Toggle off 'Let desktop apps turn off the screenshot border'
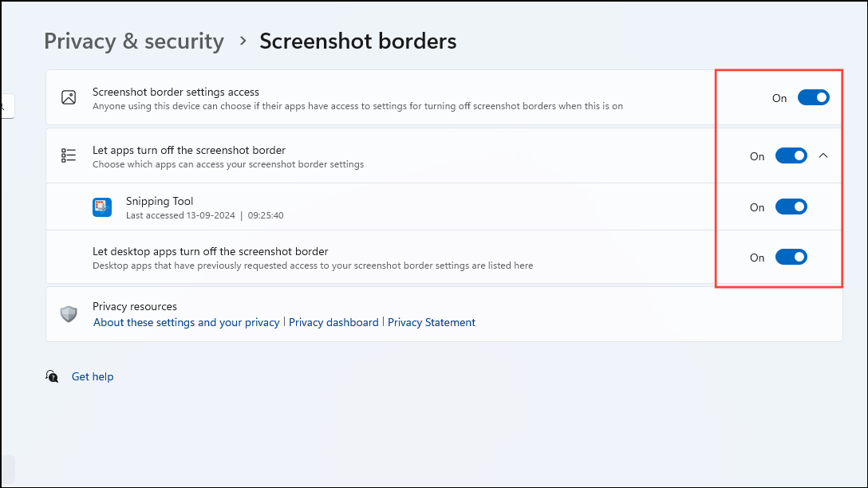This screenshot has width=868, height=488. (791, 256)
